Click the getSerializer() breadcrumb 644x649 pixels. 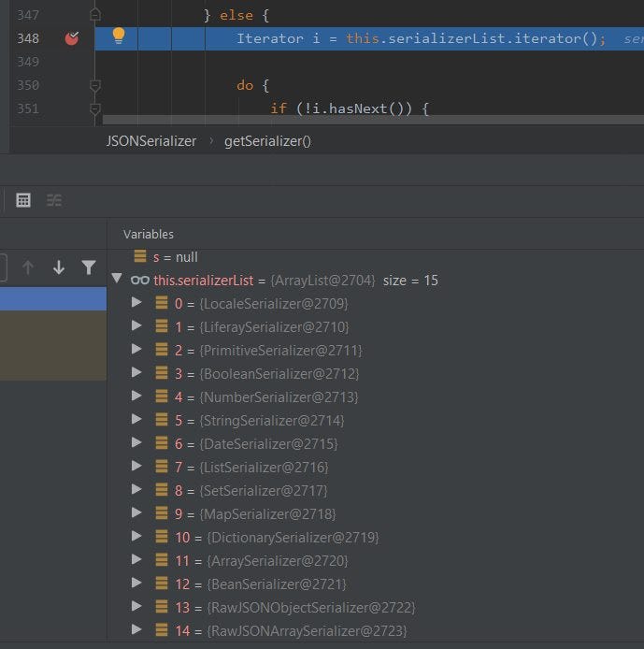point(267,141)
